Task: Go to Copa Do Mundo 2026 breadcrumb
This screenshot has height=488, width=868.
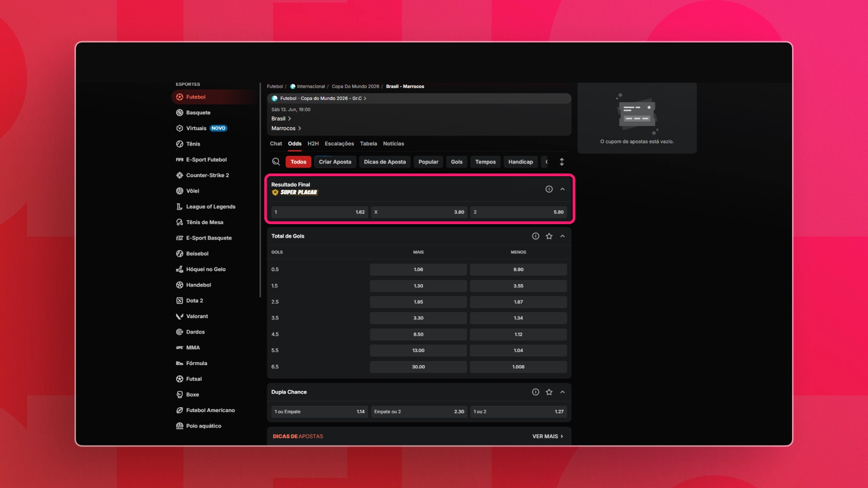Action: (355, 86)
